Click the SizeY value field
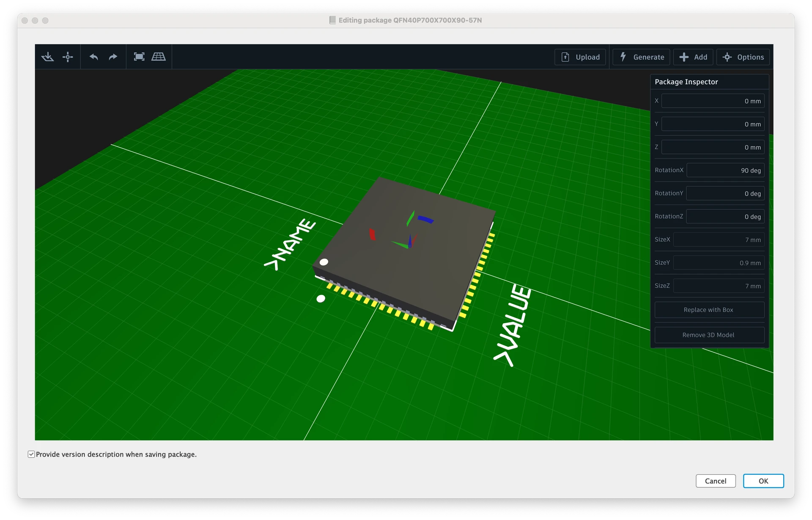The height and width of the screenshot is (520, 812). 719,263
